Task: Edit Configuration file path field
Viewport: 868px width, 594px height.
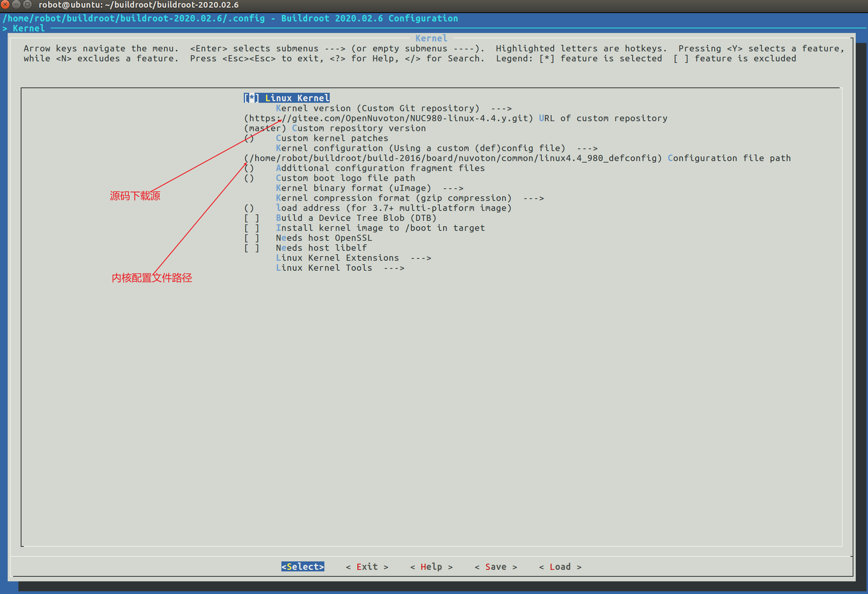Action: pyautogui.click(x=517, y=158)
